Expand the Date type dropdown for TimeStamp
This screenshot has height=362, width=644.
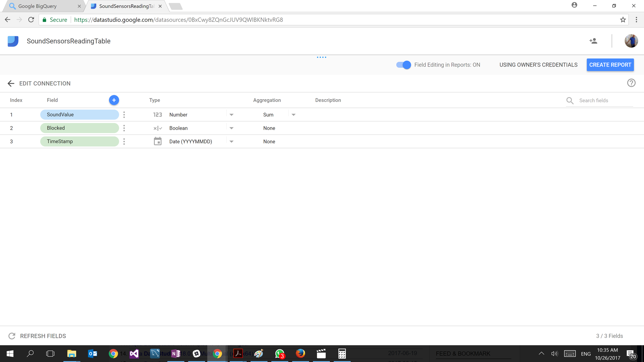[231, 142]
